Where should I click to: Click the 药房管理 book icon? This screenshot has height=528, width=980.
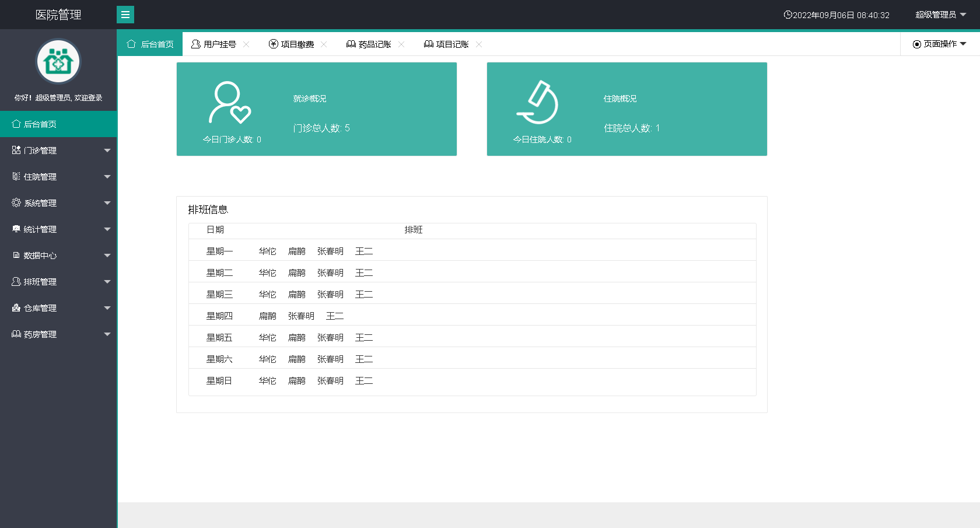pos(16,334)
